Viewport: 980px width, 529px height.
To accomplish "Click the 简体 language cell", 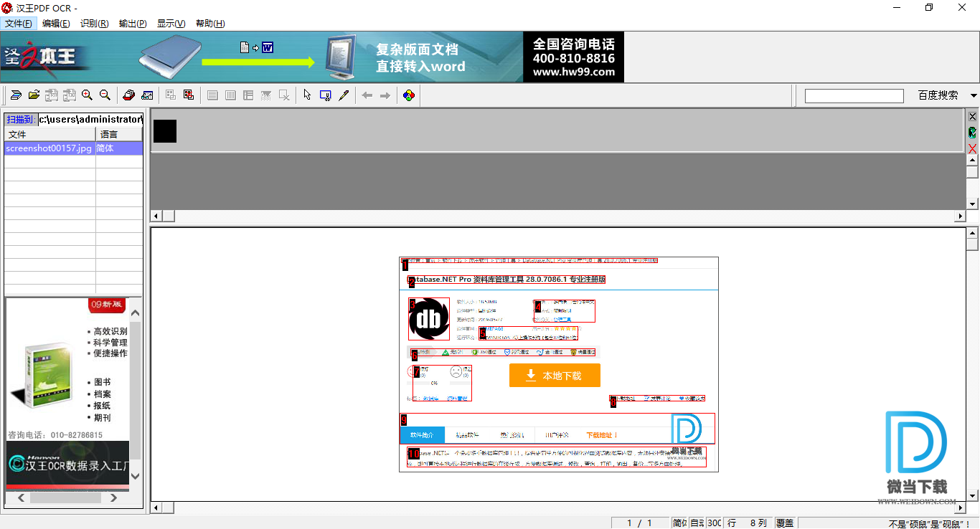I will [119, 148].
